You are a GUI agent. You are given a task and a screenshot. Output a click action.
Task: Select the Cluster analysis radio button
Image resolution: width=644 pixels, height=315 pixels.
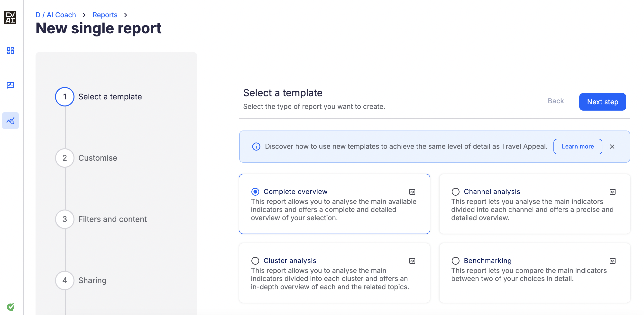coord(255,261)
